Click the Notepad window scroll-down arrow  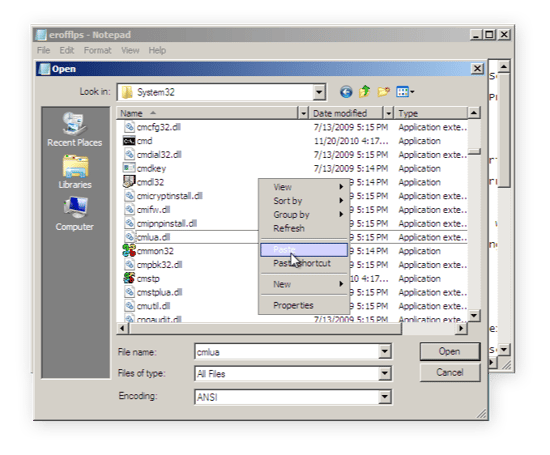(x=504, y=349)
